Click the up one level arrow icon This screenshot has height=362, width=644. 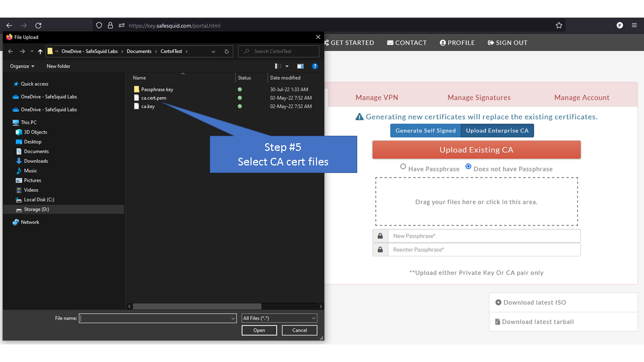pyautogui.click(x=40, y=51)
